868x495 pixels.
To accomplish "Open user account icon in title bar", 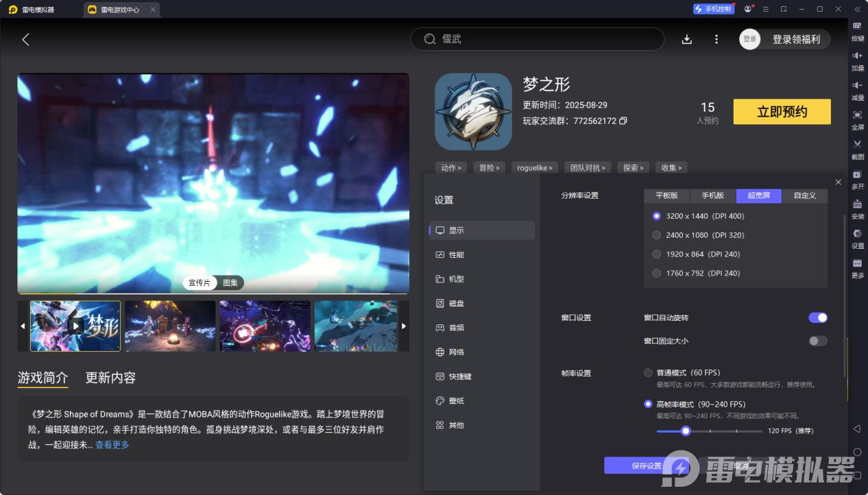I will point(747,9).
